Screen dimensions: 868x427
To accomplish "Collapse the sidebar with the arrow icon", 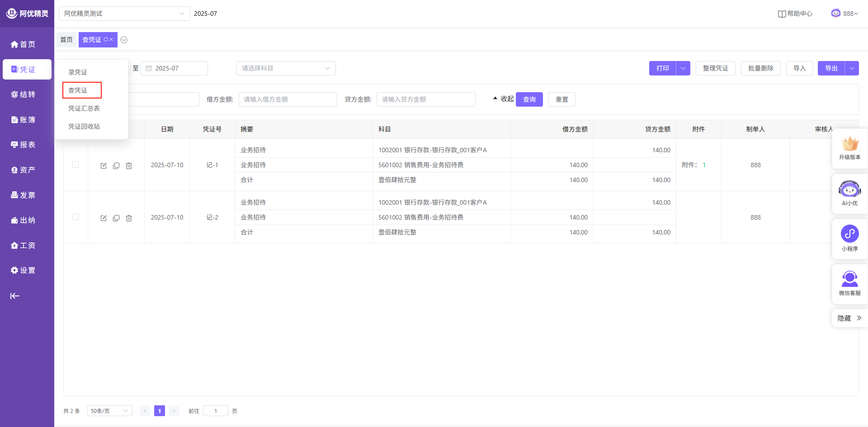I will click(15, 296).
